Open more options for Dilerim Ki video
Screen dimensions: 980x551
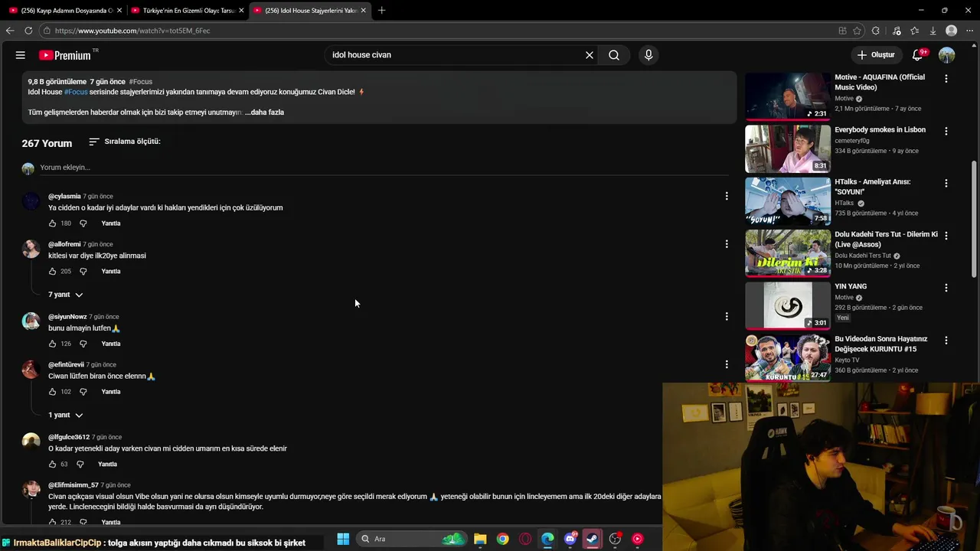tap(946, 236)
